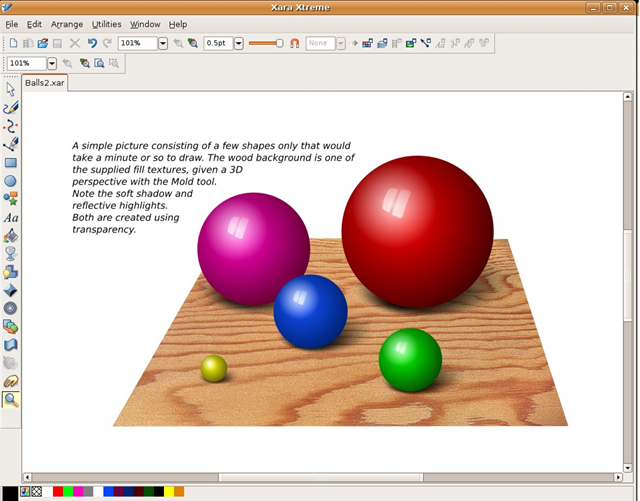Select the Freehand drawing tool
Screen dimensions: 640x501
[11, 108]
